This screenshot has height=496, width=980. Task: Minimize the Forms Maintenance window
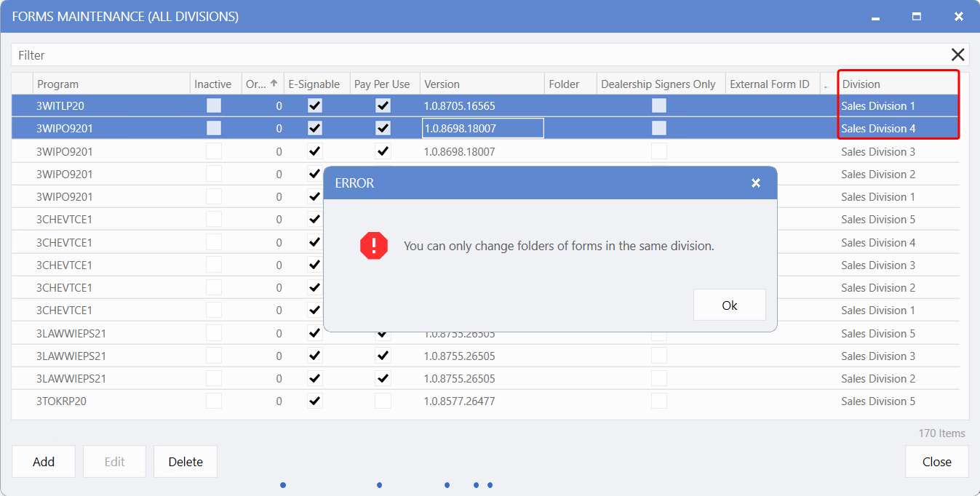[875, 17]
